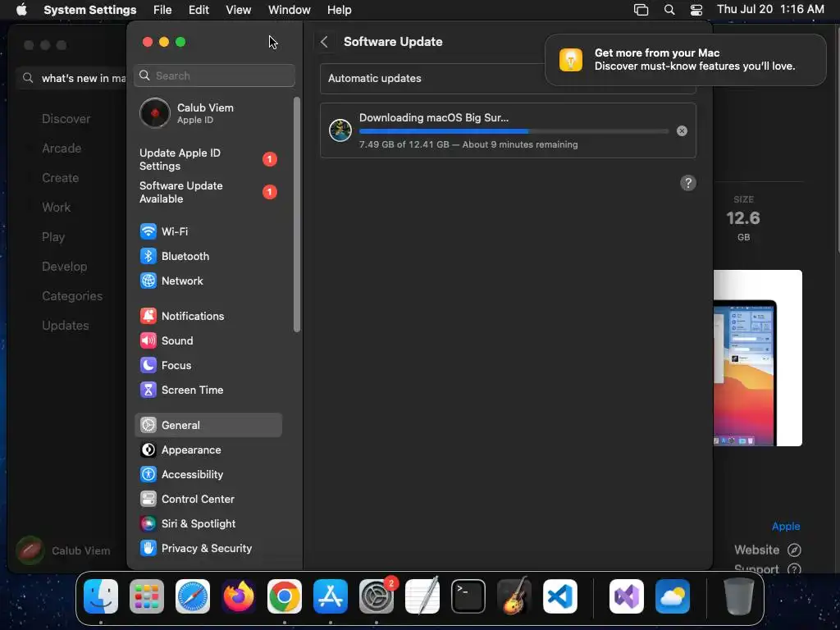This screenshot has height=630, width=840.
Task: Open the Window menu
Action: tap(290, 10)
